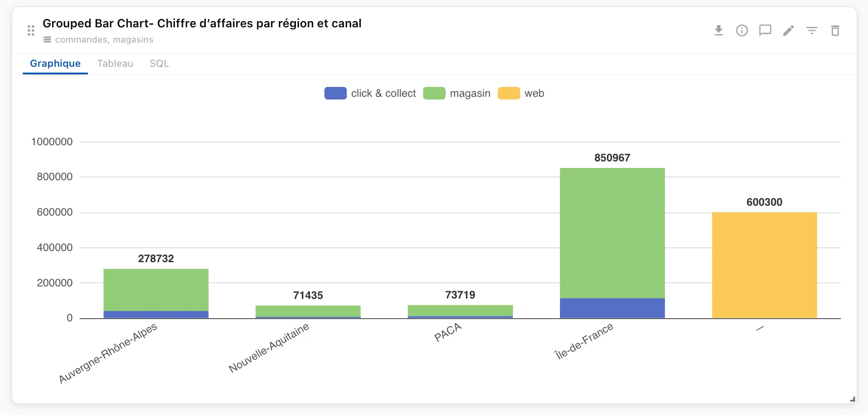
Task: Click the chart title 'Grouped Bar Chart- Chiffre d'affaires'
Action: [x=202, y=23]
